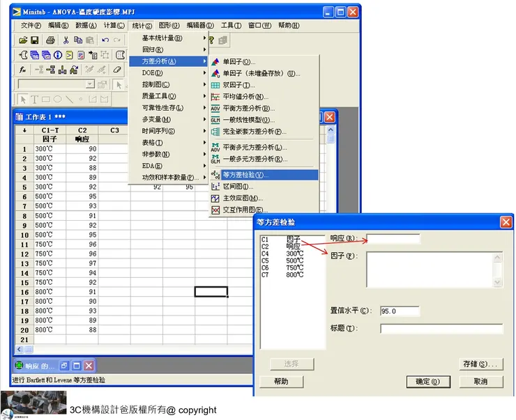Open the 计算(C) menu
The image size is (516, 420).
pos(114,25)
